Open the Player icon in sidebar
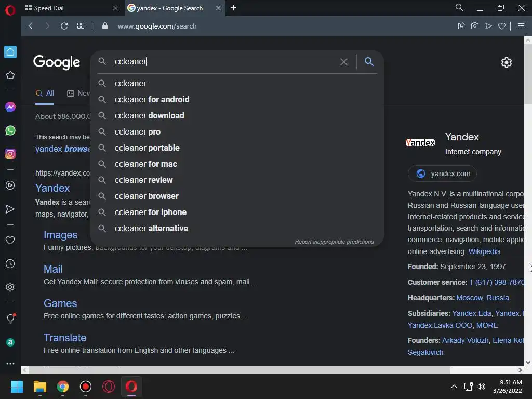This screenshot has height=399, width=532. click(x=10, y=185)
